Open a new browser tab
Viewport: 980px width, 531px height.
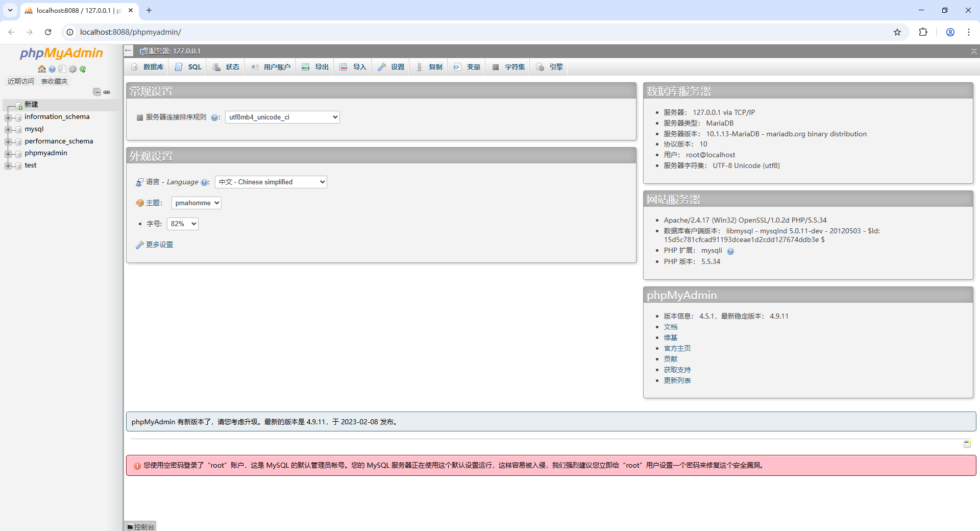point(149,10)
